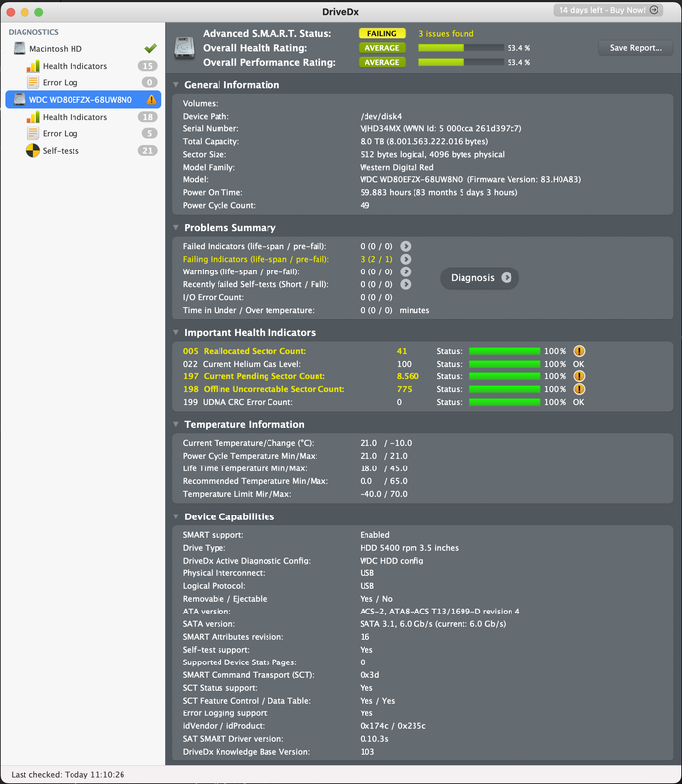The height and width of the screenshot is (784, 682).
Task: Click the WDC WD80EFZX drive icon in sidebar
Action: click(x=20, y=99)
